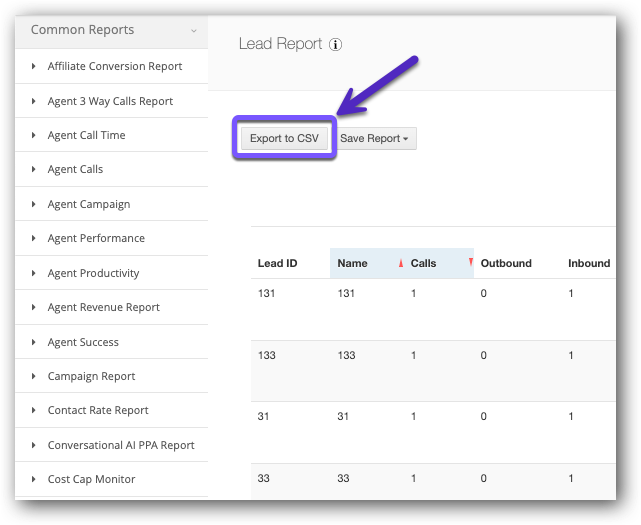Click Name cell 33
The image size is (641, 525).
343,478
